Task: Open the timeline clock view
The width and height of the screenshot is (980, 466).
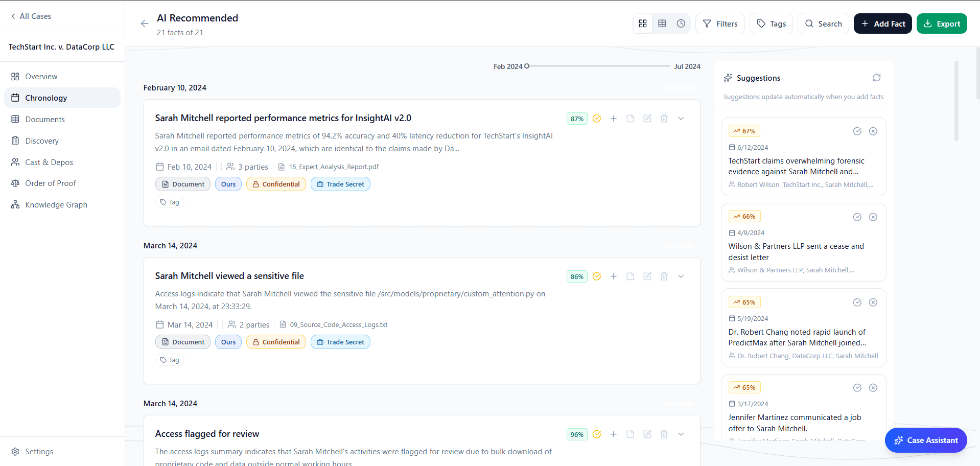Action: tap(681, 24)
